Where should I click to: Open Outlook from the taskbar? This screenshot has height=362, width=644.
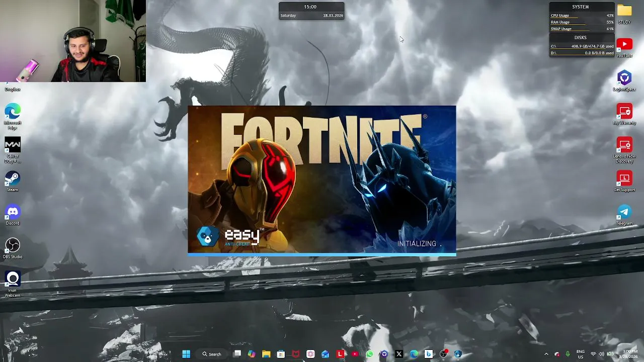(x=325, y=354)
